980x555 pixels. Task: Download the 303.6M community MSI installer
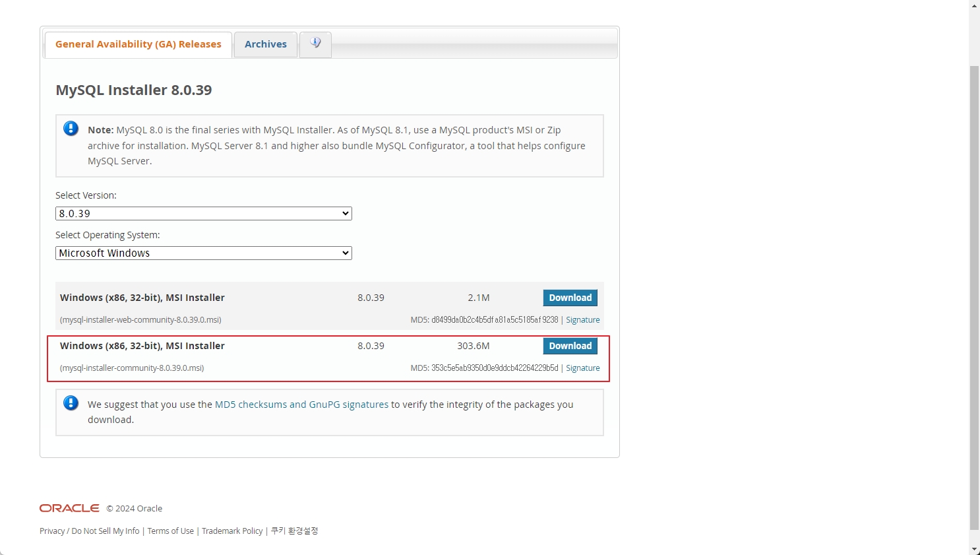pyautogui.click(x=570, y=346)
